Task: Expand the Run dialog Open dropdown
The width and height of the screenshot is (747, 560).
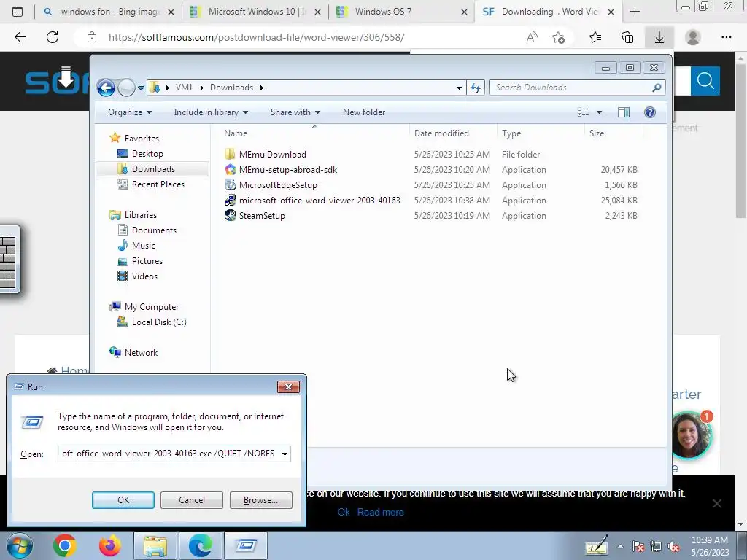Action: click(285, 454)
